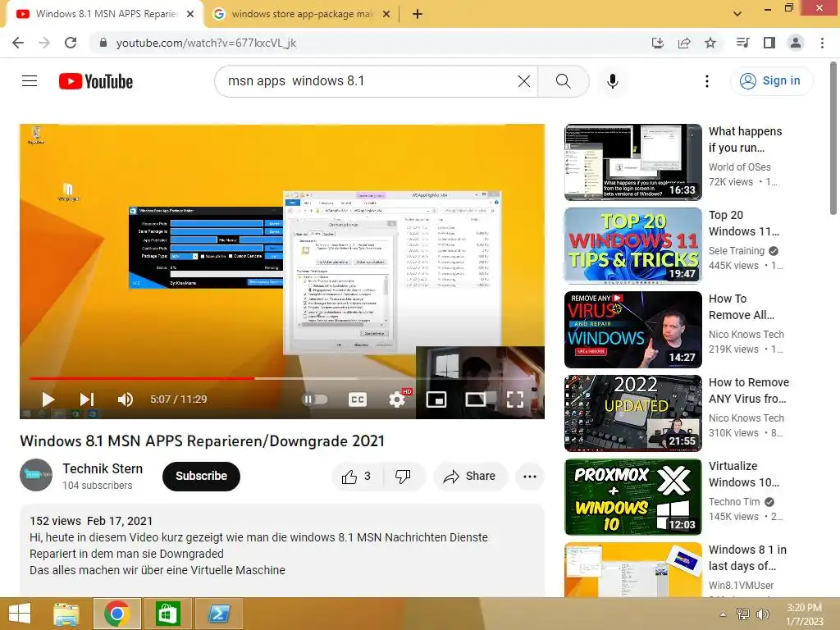The height and width of the screenshot is (630, 840).
Task: Switch to the Windows 8.1 MSN APPS tab
Action: [x=106, y=14]
